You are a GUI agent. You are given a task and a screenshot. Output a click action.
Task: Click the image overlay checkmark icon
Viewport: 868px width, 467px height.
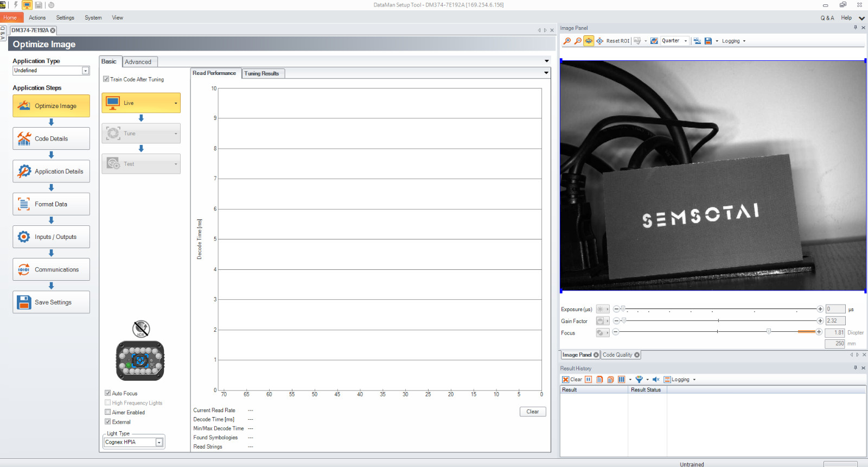654,41
